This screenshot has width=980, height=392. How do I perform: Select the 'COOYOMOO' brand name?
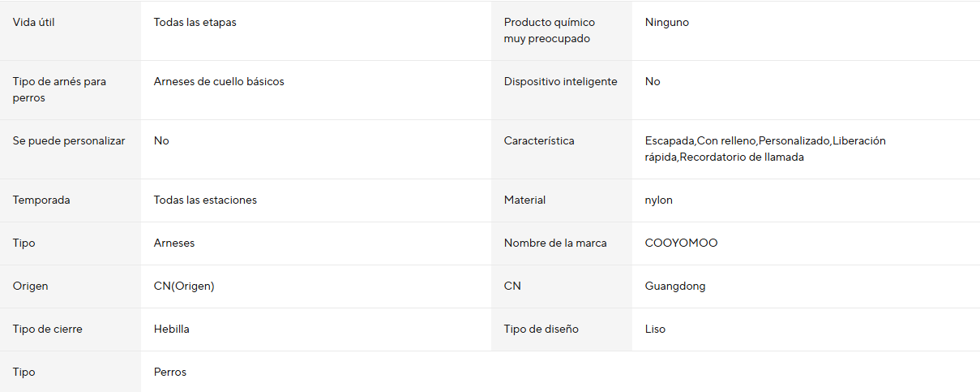point(681,243)
